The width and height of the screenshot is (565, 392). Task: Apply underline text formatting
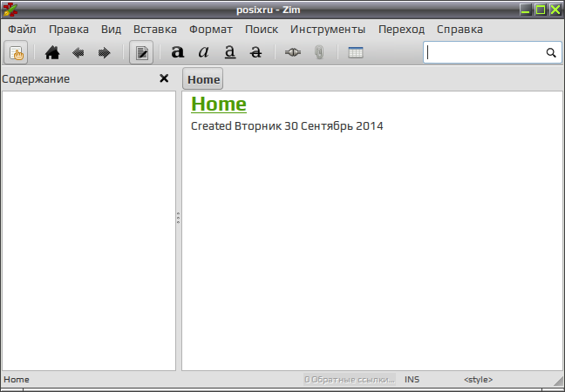click(230, 52)
